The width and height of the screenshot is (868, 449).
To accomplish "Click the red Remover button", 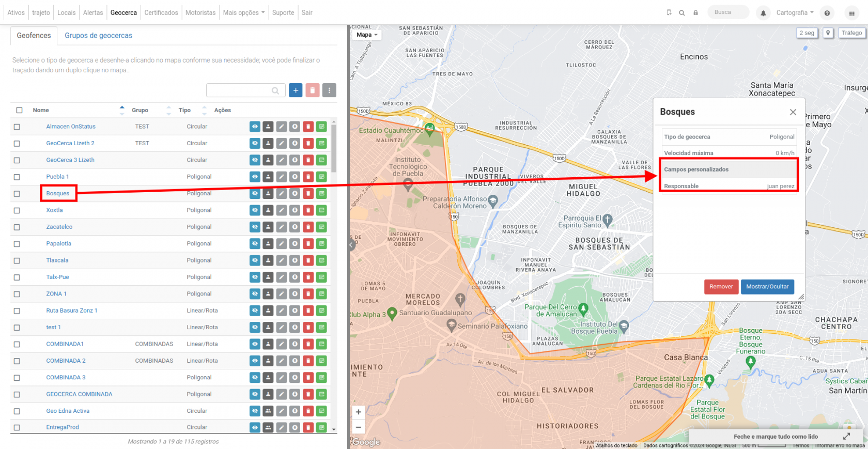I will pos(721,287).
